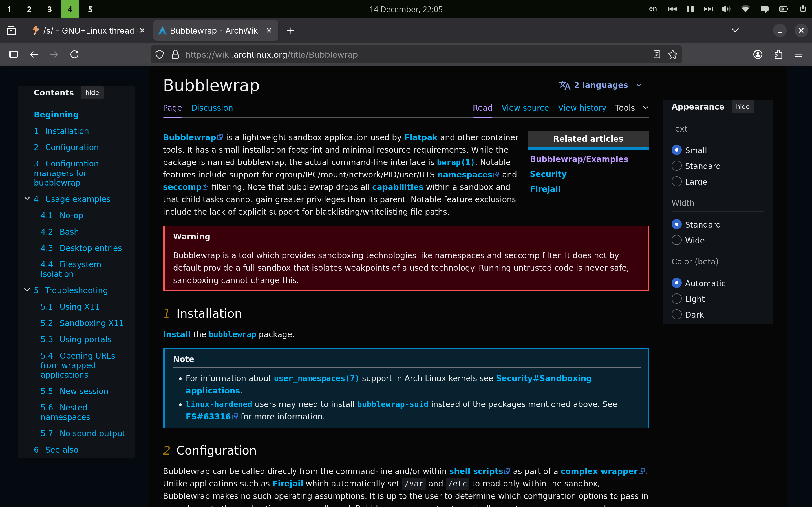Viewport: 812px width, 507px height.
Task: Toggle reader view icon in address bar
Action: (x=657, y=54)
